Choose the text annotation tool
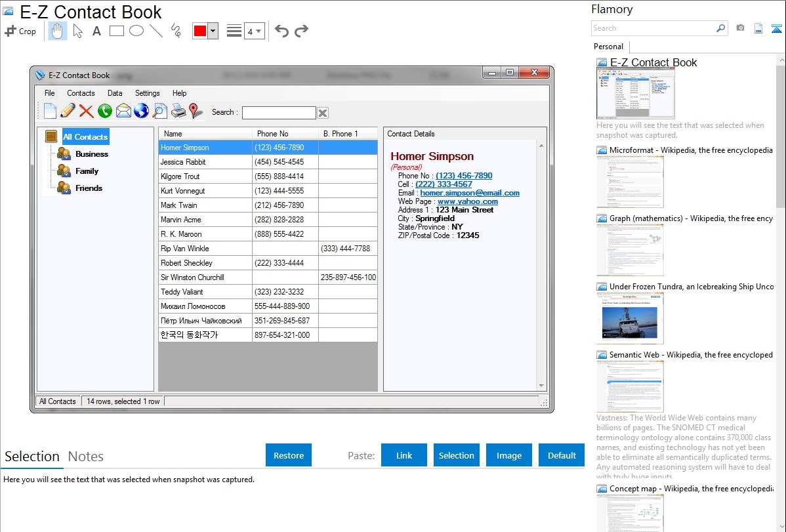 [96, 31]
